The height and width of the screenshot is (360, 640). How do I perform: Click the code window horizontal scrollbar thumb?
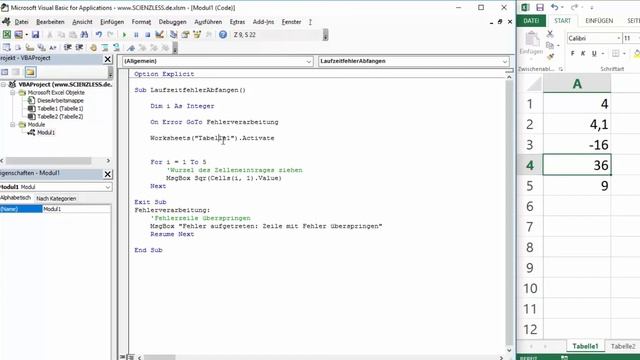click(160, 358)
